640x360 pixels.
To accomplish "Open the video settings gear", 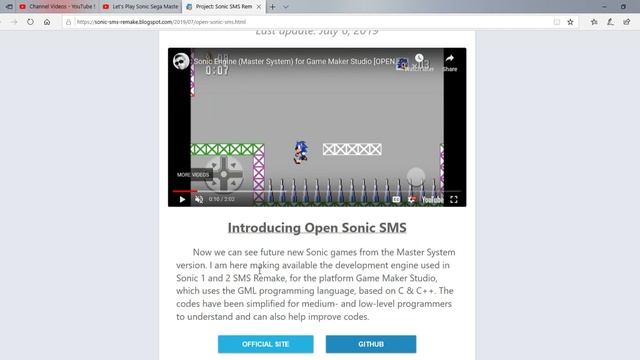I will tap(411, 199).
